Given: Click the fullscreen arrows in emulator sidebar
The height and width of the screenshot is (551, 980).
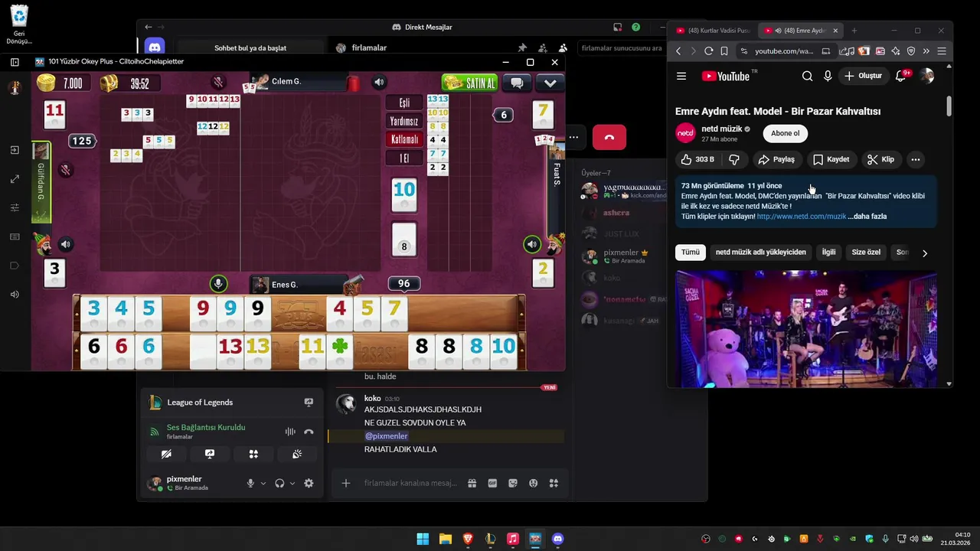Looking at the screenshot, I should coord(15,179).
